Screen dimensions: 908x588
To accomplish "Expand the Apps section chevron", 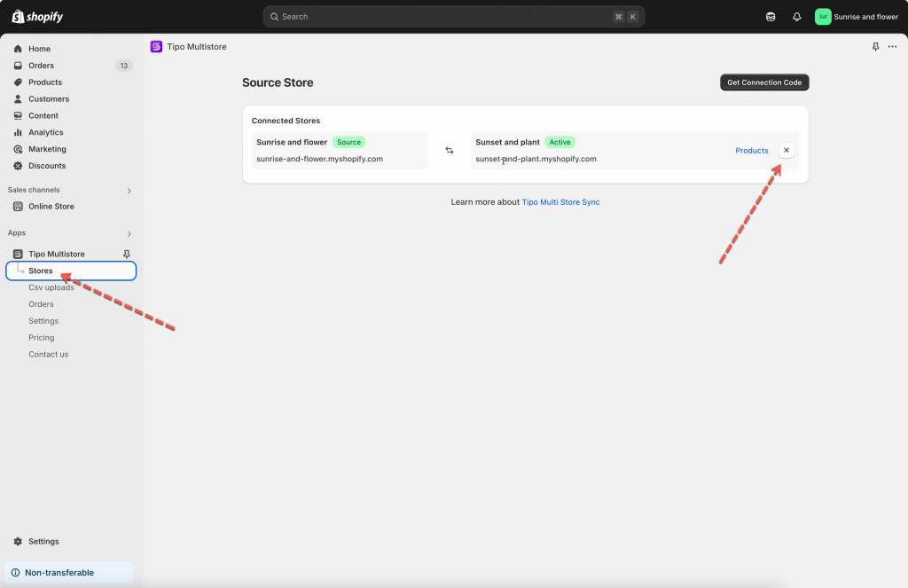I will click(x=129, y=234).
